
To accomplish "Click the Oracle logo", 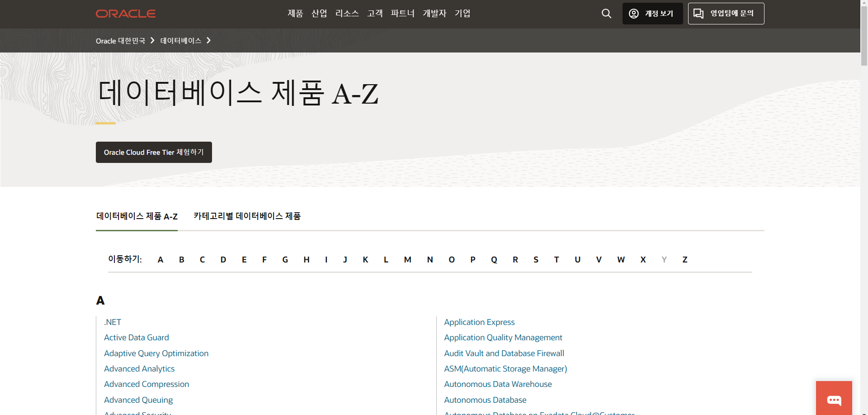I will pos(126,14).
